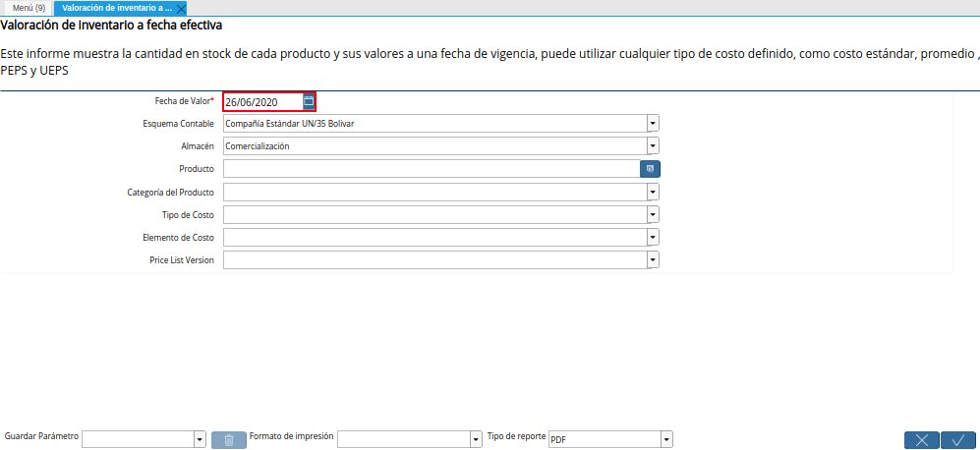Open the Fecha de Valor calendar picker

[309, 101]
